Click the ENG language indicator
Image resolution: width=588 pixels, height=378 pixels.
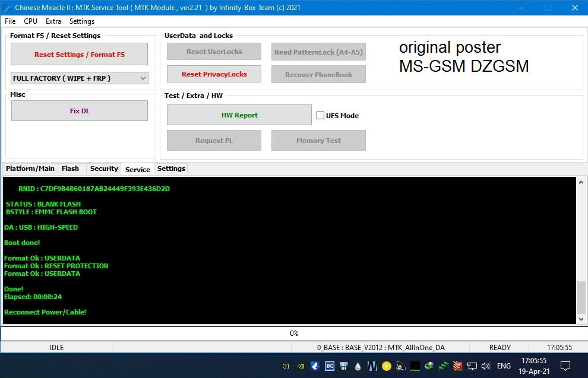(x=504, y=366)
